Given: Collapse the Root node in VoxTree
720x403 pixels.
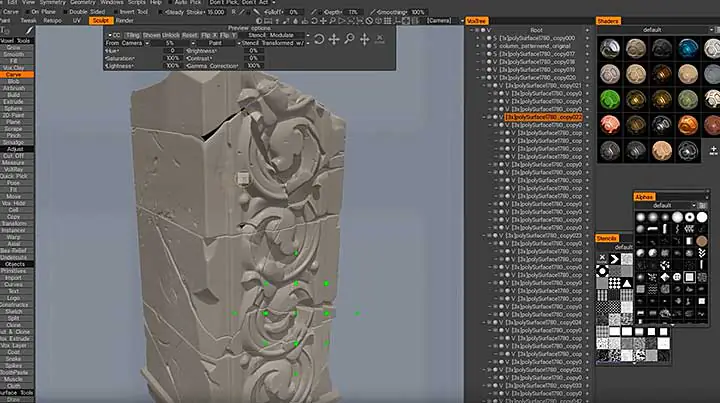Looking at the screenshot, I should 472,30.
